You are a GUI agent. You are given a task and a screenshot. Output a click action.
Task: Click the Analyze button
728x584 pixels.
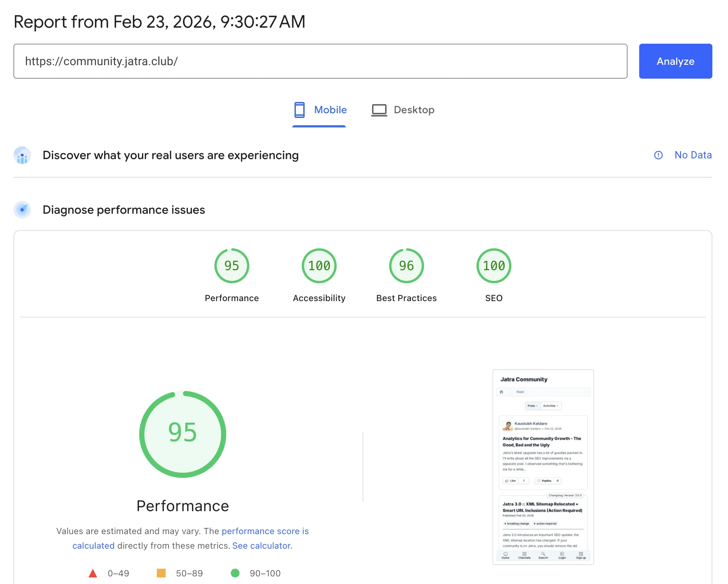(x=675, y=61)
